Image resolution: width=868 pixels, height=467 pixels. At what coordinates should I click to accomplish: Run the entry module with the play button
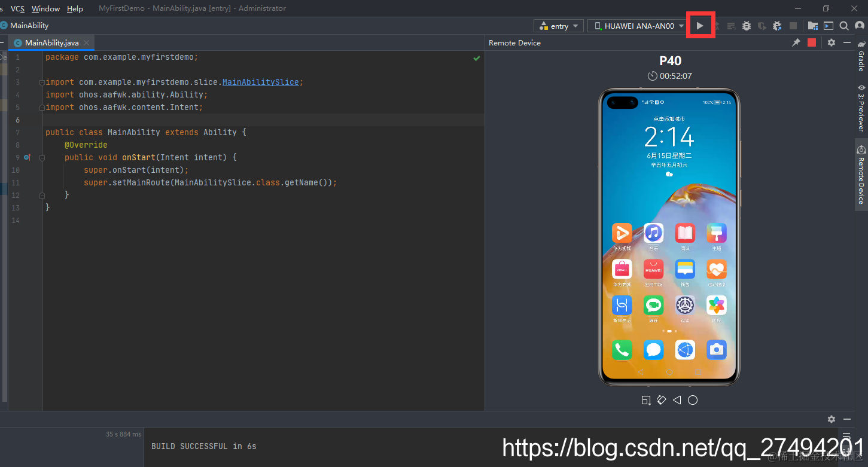pyautogui.click(x=699, y=26)
